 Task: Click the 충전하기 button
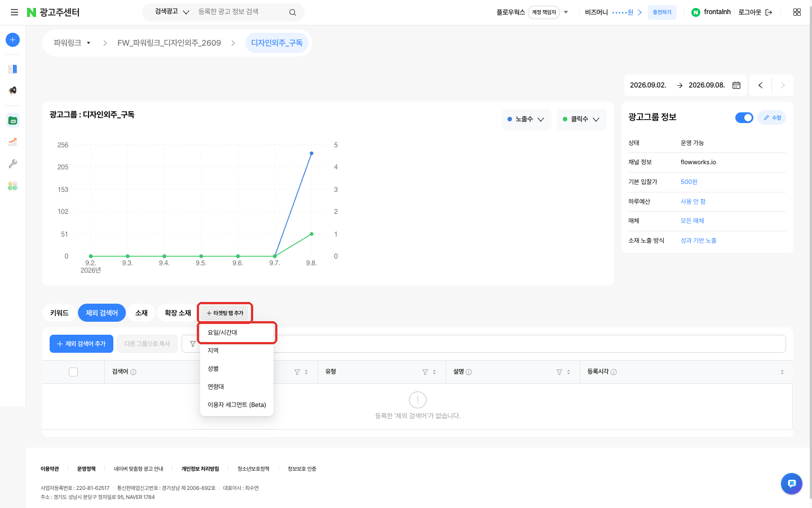pos(662,12)
